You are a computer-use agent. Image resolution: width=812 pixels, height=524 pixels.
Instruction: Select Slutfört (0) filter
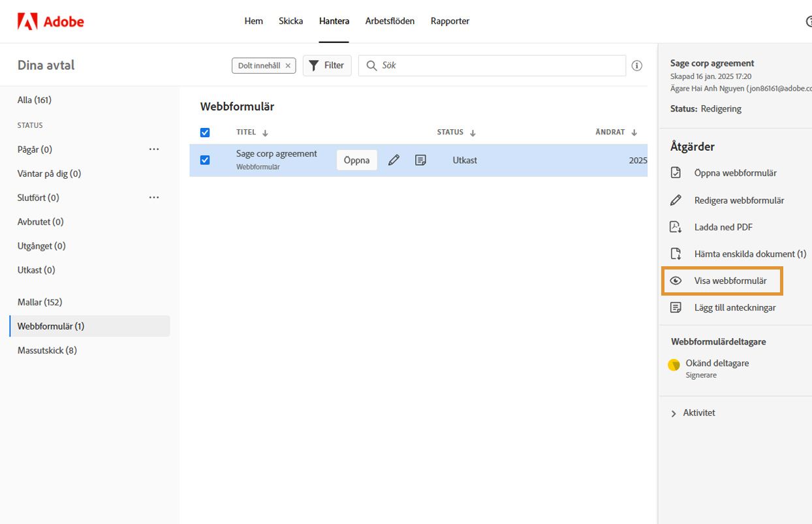38,198
